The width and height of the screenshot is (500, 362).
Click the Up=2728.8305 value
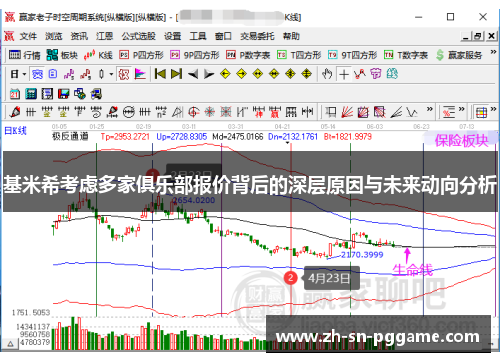tap(182, 136)
